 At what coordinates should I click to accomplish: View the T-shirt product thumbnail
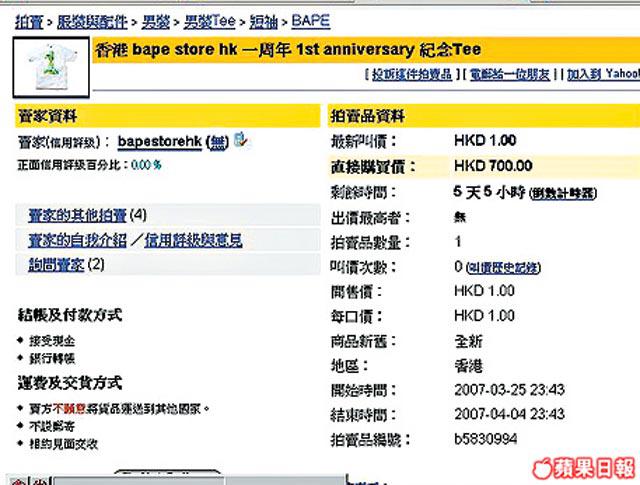[x=51, y=67]
